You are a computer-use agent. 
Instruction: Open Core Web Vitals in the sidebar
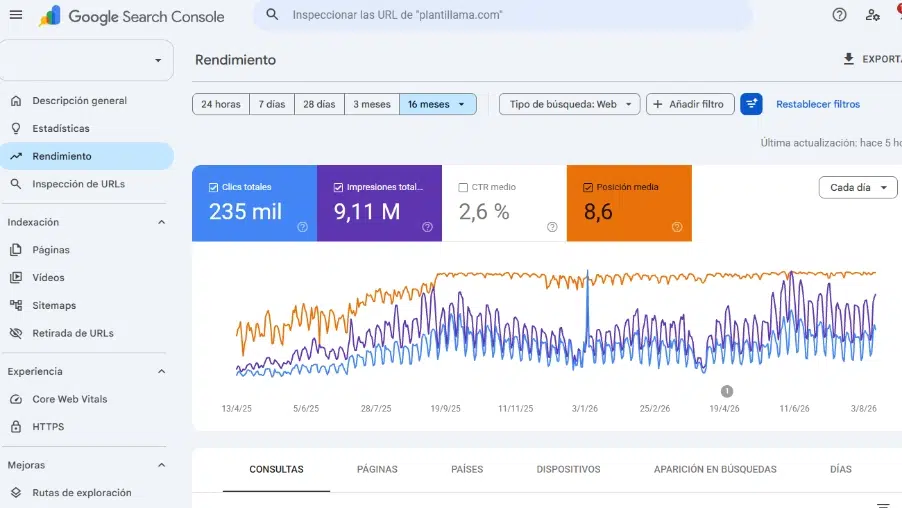tap(86, 399)
